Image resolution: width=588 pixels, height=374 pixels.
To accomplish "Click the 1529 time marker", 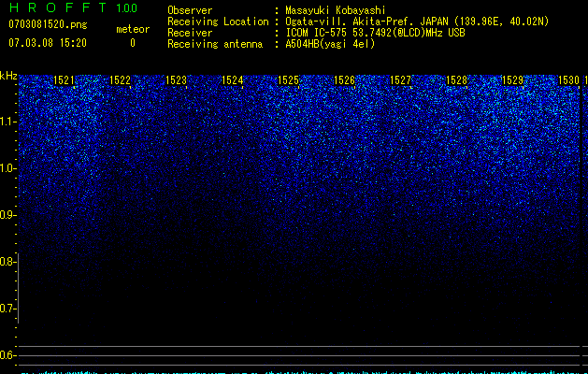I will 512,80.
